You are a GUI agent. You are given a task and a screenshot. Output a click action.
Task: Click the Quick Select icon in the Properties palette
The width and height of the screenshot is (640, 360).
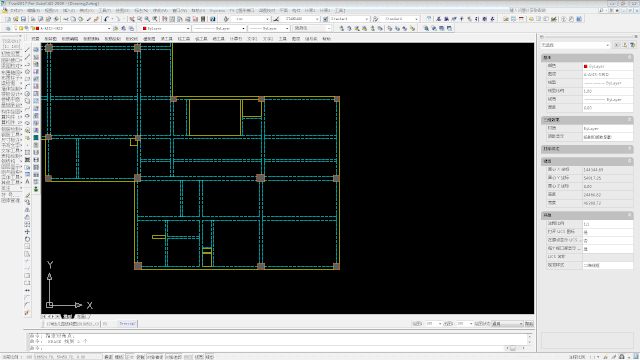click(x=632, y=45)
